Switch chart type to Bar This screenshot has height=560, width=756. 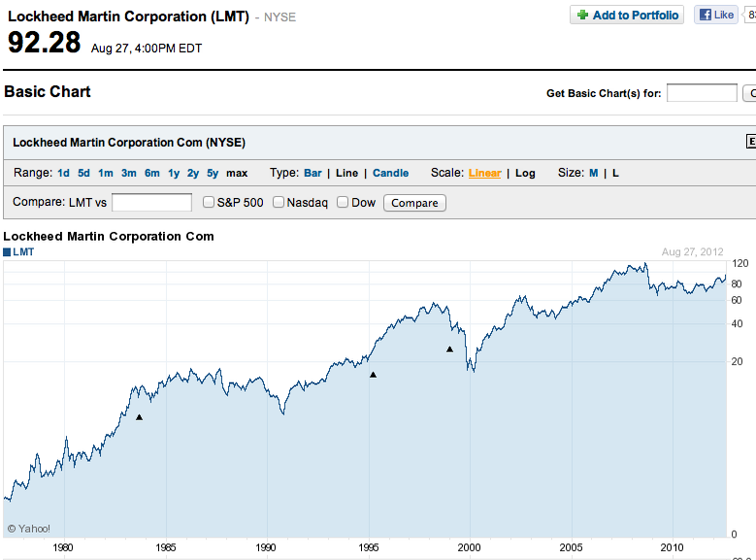(312, 173)
